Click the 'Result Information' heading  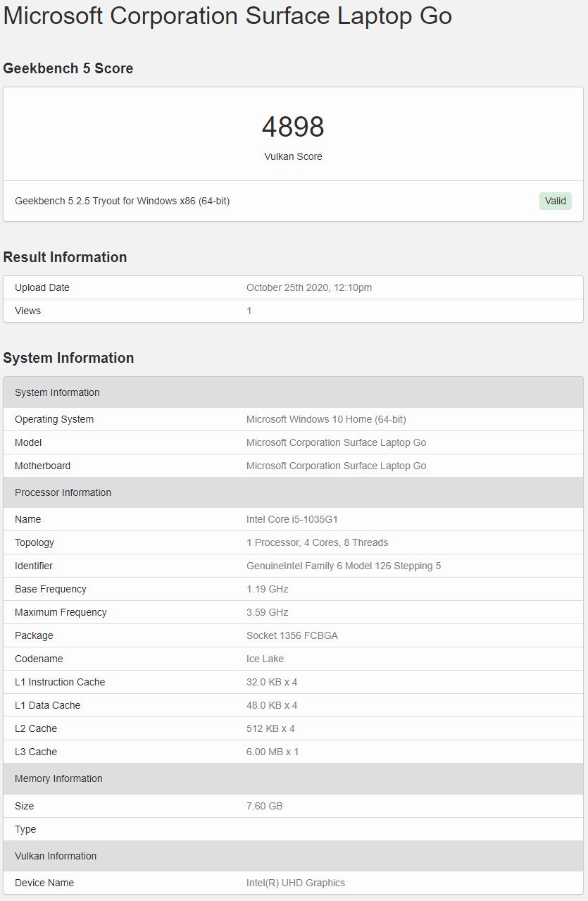(65, 257)
